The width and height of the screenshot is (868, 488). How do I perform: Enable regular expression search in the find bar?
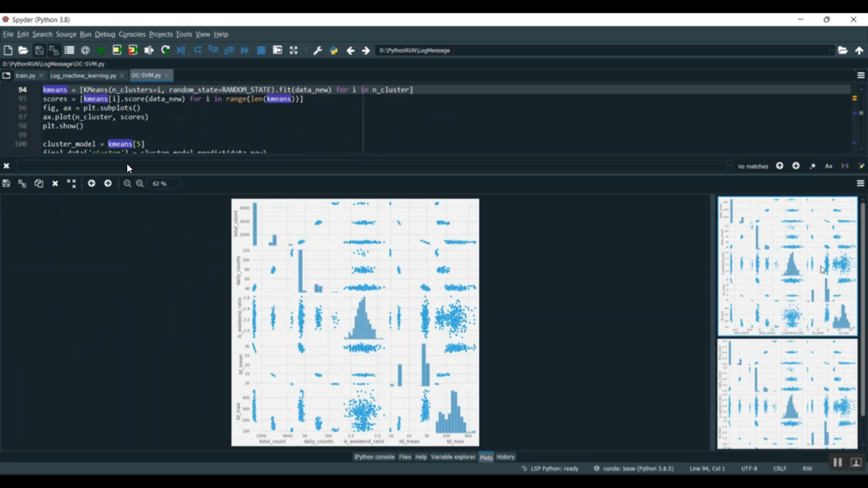coord(812,166)
